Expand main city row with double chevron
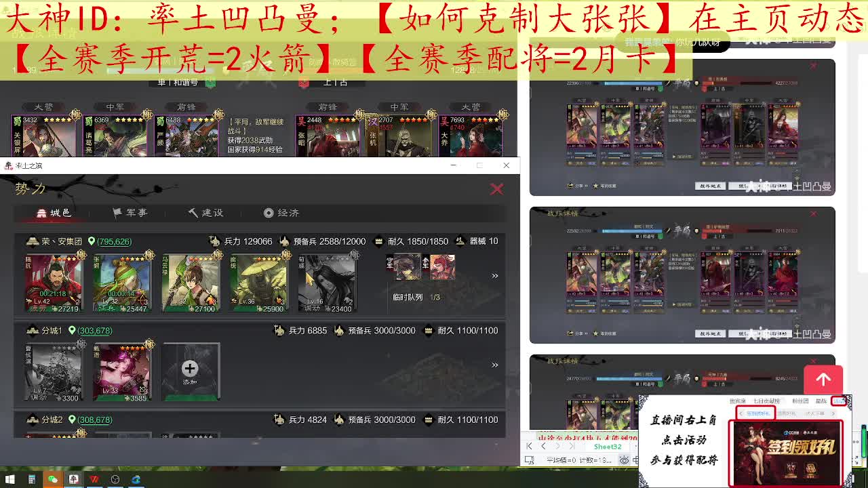The image size is (868, 488). click(x=495, y=276)
